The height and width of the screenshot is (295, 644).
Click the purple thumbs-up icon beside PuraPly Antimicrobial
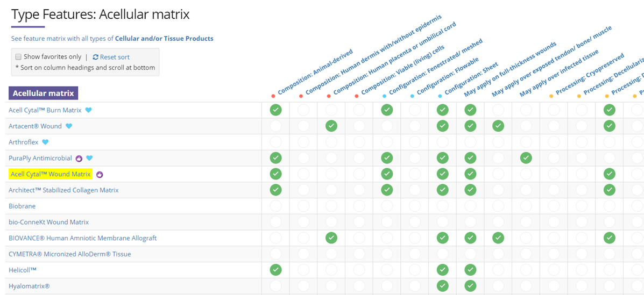[x=79, y=158]
